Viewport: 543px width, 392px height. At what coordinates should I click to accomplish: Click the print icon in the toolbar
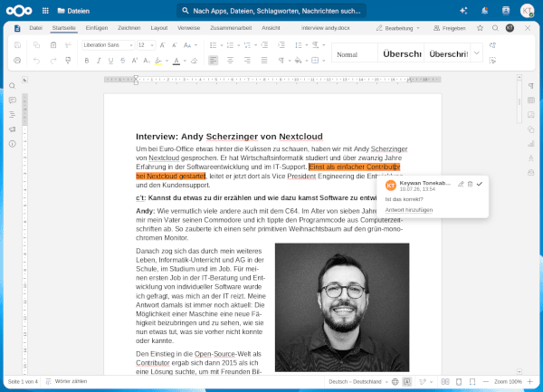coord(17,61)
